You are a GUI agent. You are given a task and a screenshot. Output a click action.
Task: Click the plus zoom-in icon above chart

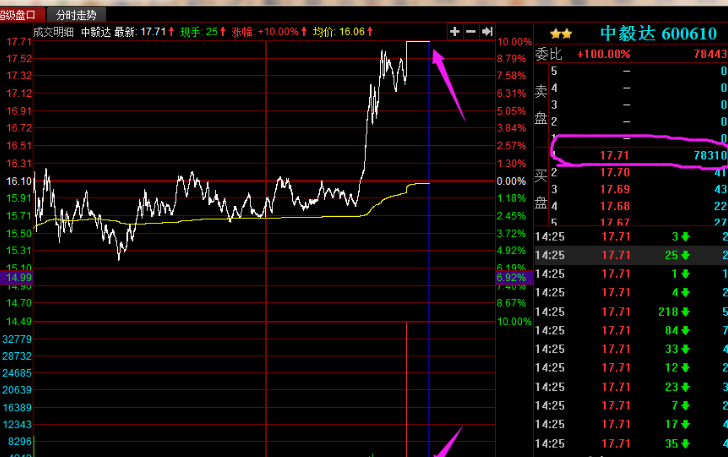pos(455,32)
